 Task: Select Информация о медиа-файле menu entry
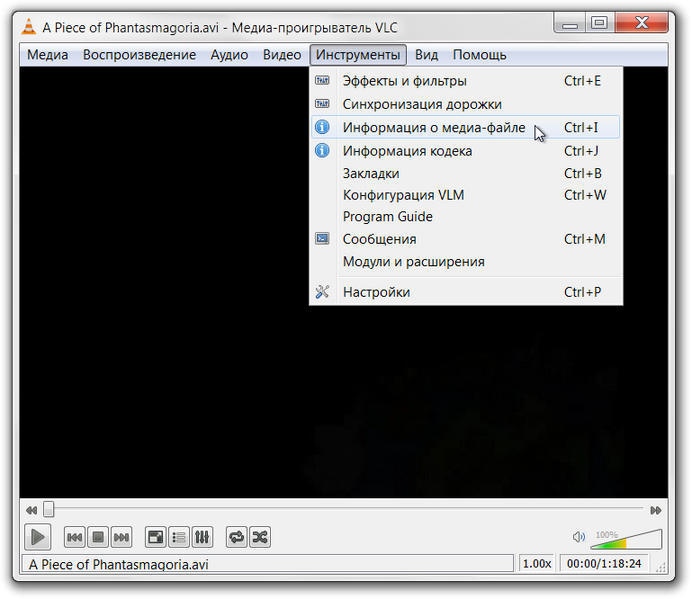[433, 127]
